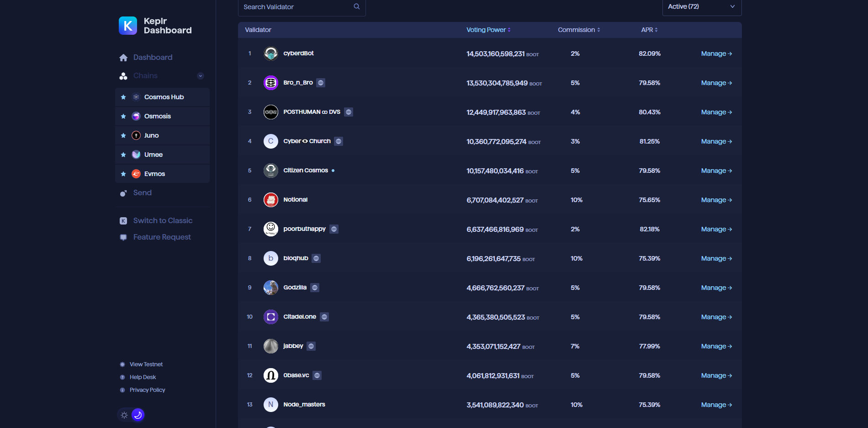Select dark mode moon icon
This screenshot has height=428, width=868.
coord(138,415)
